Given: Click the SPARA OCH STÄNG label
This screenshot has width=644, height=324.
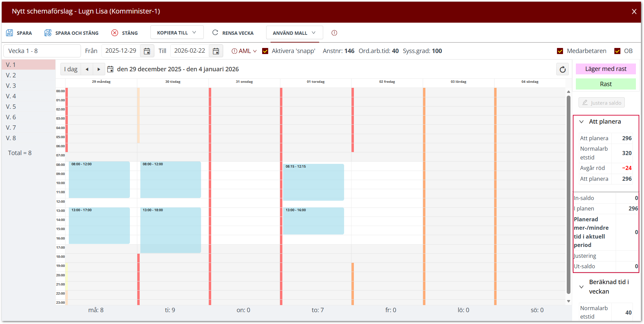Looking at the screenshot, I should coord(77,33).
